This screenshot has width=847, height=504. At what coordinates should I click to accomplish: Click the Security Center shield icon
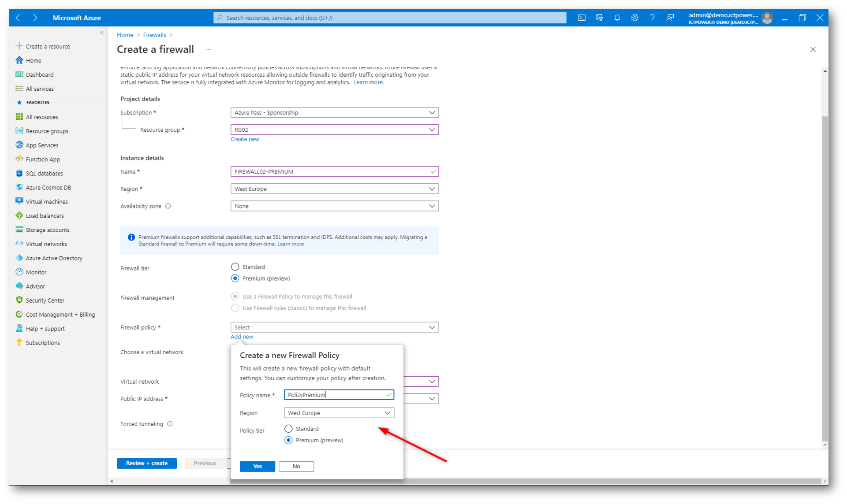(x=19, y=300)
